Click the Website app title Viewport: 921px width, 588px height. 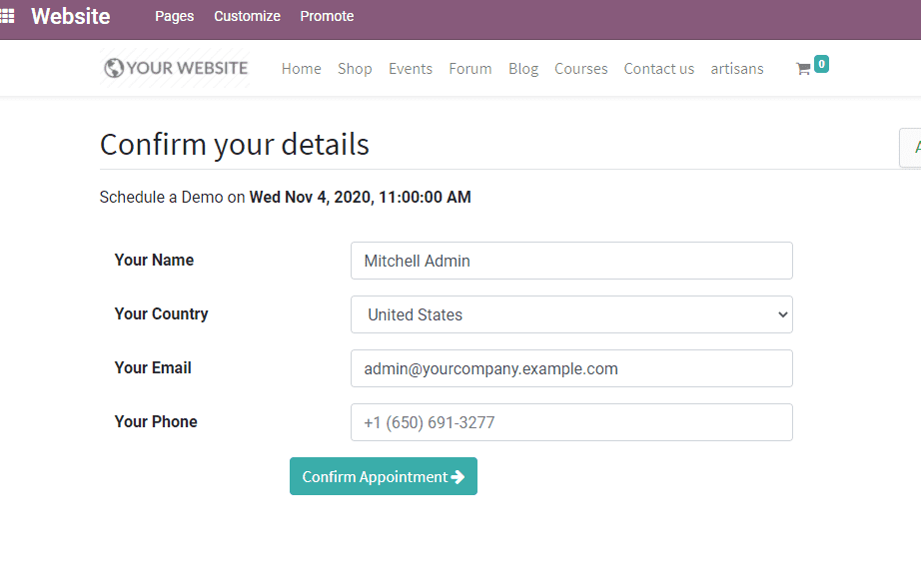coord(71,16)
